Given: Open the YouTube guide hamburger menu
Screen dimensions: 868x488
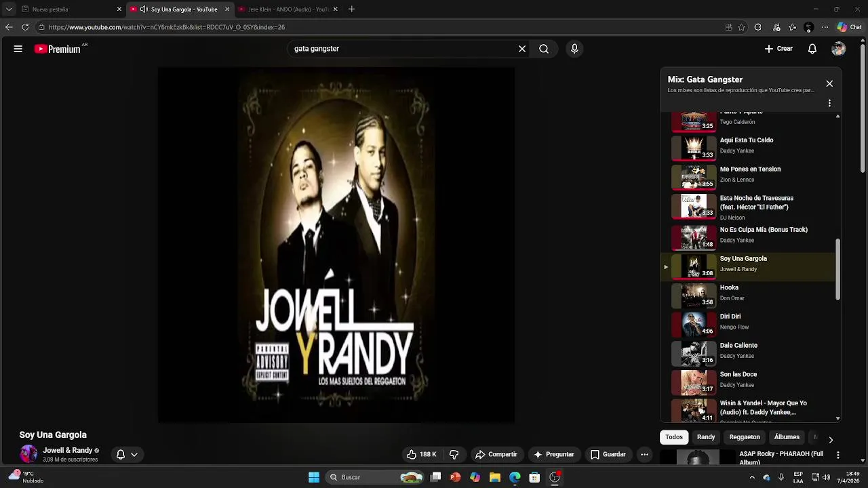Looking at the screenshot, I should (x=18, y=49).
